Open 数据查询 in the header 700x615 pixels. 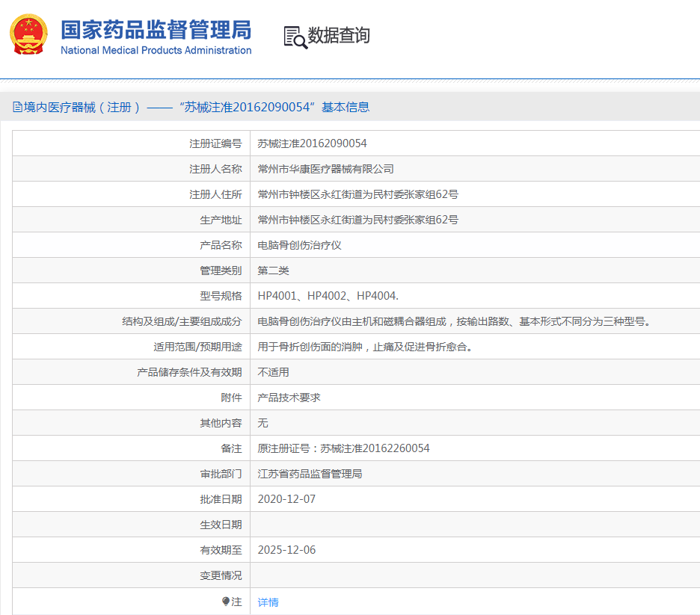pyautogui.click(x=339, y=36)
